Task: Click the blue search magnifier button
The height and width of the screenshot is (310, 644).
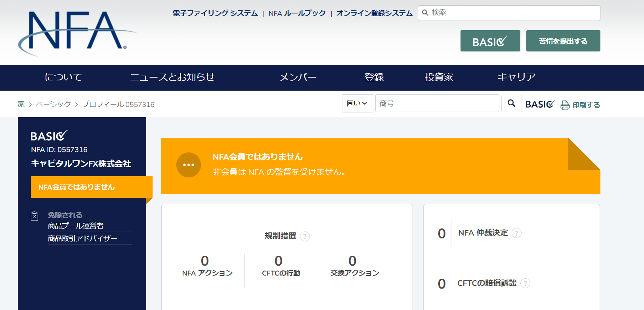Action: 511,103
